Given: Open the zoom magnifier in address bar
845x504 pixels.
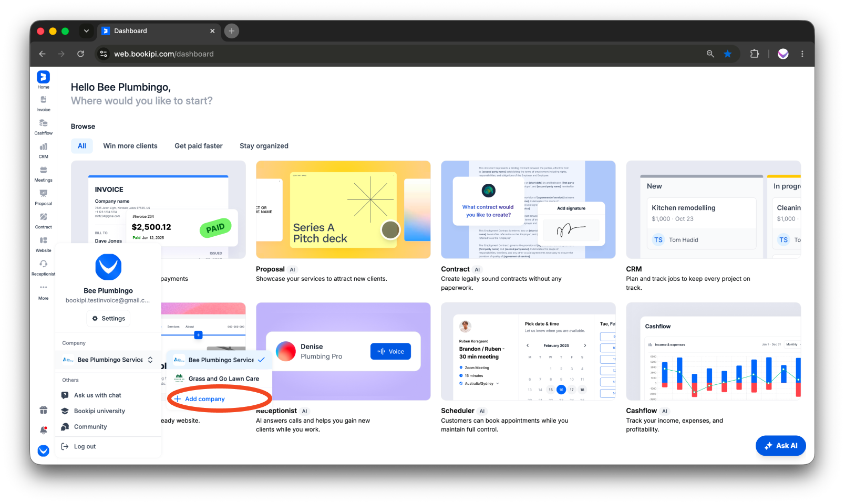Looking at the screenshot, I should 710,54.
